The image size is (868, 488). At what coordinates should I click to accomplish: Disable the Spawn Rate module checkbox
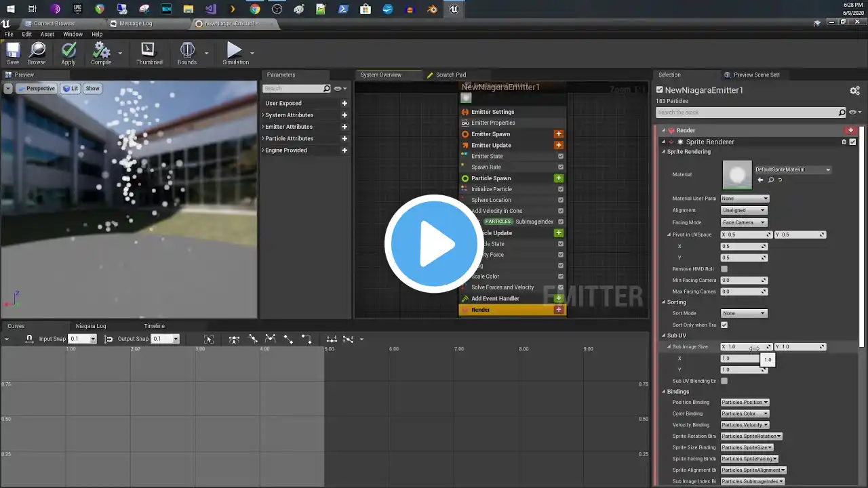click(561, 167)
